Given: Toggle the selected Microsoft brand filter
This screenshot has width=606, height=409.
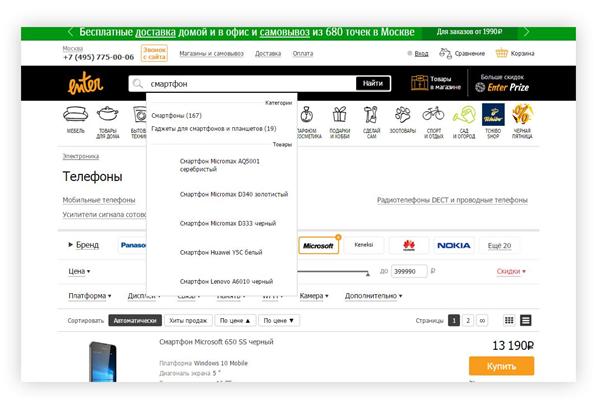Looking at the screenshot, I should [318, 245].
